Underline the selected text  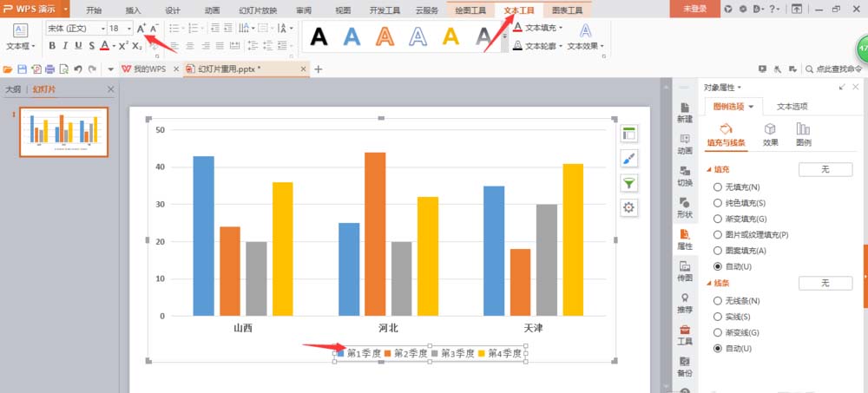pos(78,46)
